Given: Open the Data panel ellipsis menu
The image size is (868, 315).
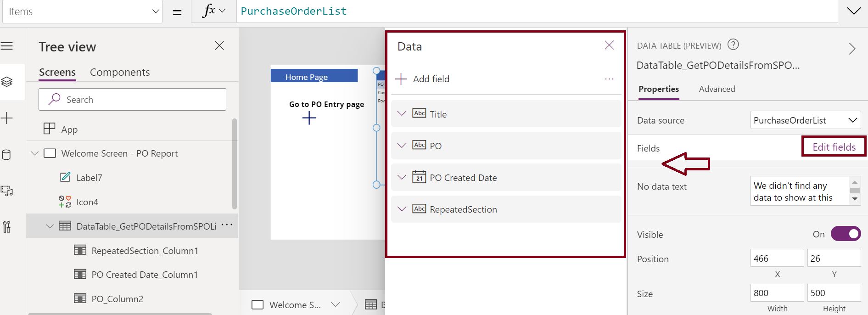Looking at the screenshot, I should (x=609, y=79).
